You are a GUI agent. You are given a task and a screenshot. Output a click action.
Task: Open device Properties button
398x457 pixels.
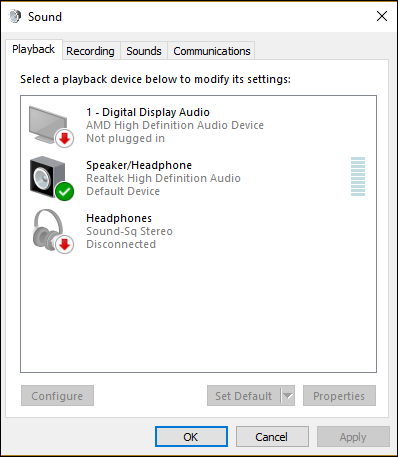click(x=339, y=396)
